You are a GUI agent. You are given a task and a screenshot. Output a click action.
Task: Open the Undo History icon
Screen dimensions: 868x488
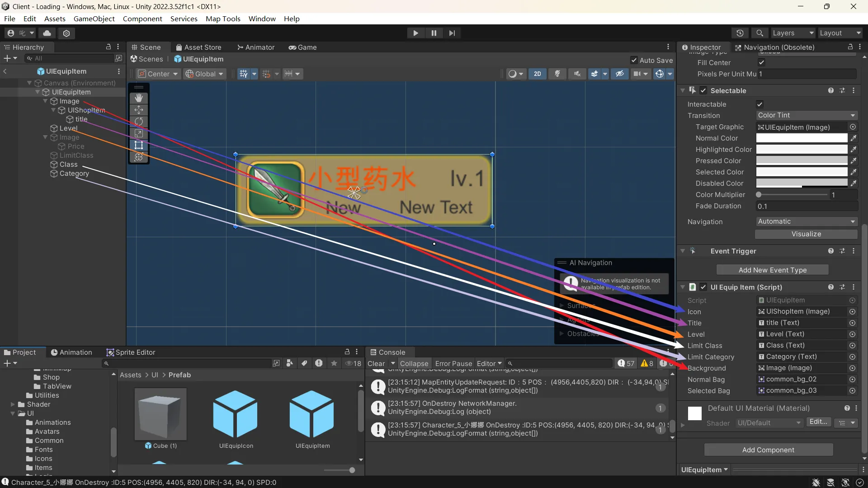point(740,33)
